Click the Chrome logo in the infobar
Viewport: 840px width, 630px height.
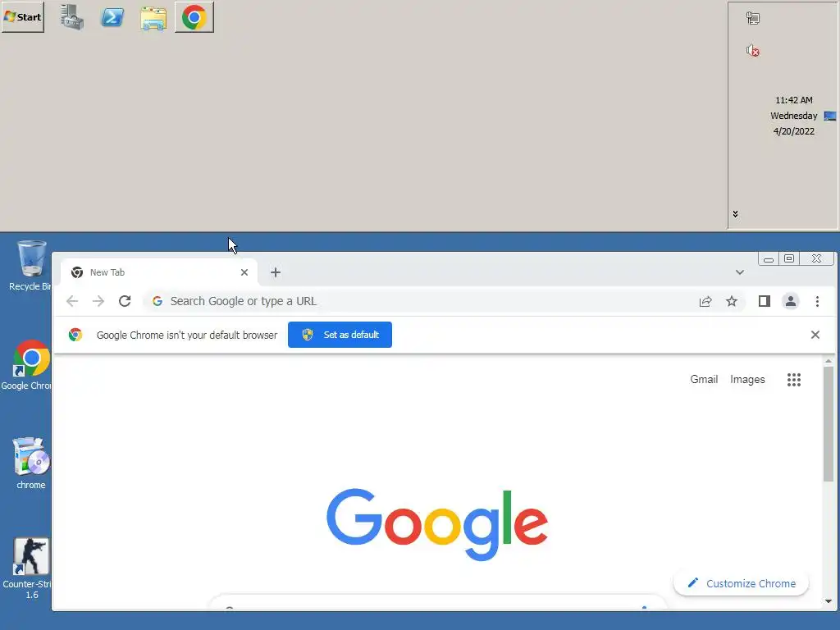(x=75, y=335)
